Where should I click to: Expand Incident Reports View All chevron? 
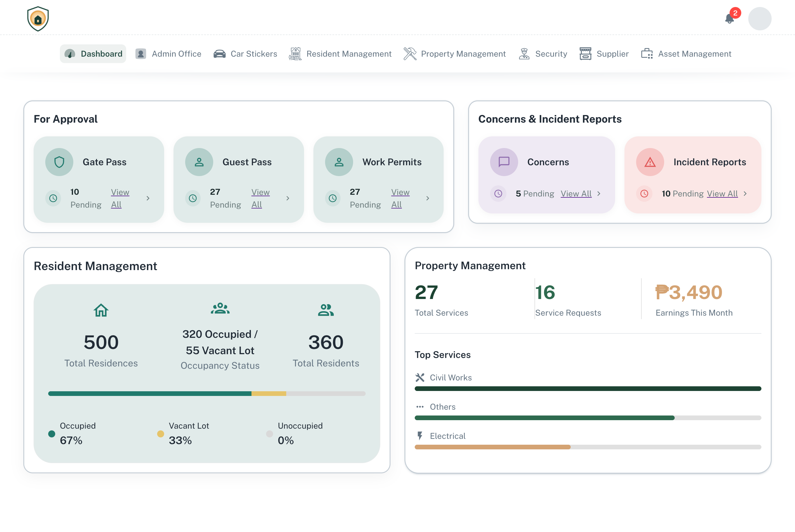[745, 193]
